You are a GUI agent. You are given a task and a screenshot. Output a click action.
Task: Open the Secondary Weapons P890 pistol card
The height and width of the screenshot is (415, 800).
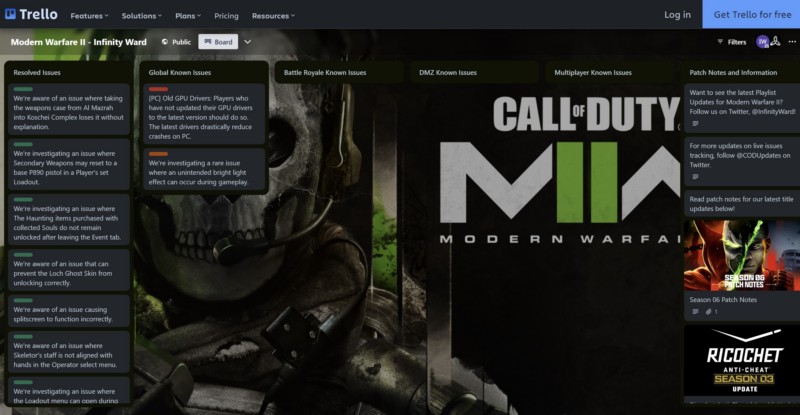(x=69, y=165)
